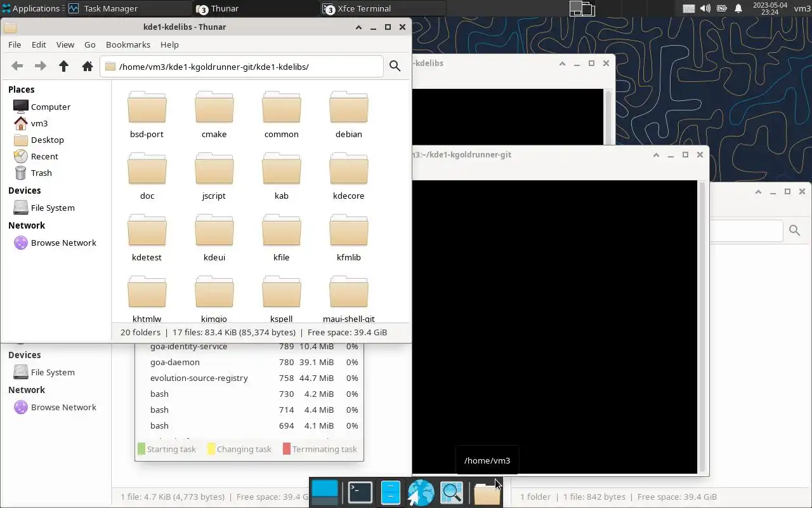
Task: Select the debian folder
Action: coord(349,114)
